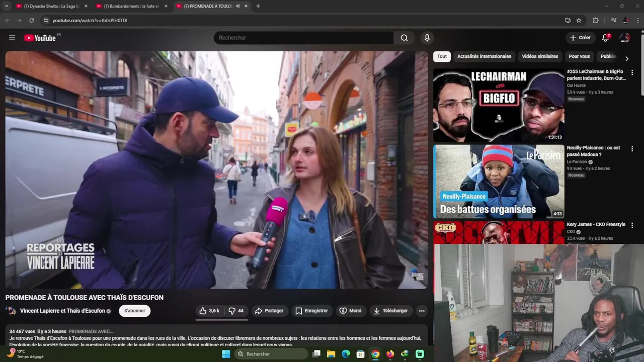
Task: Click the YouTube search input field
Action: (304, 38)
